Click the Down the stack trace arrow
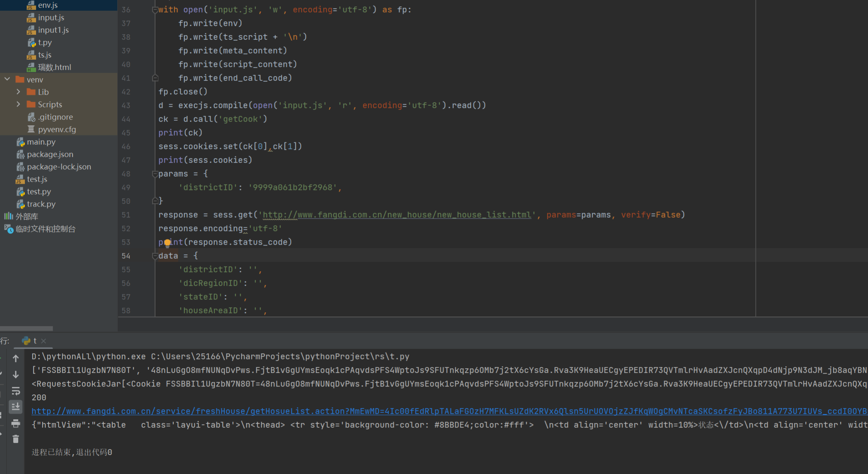This screenshot has height=474, width=868. (x=16, y=374)
